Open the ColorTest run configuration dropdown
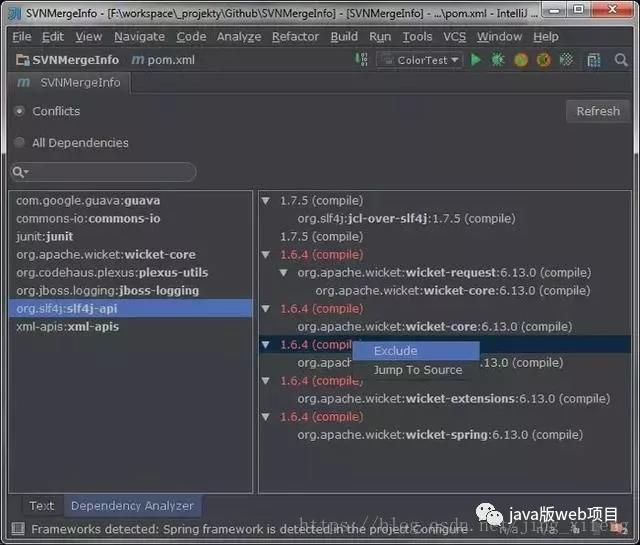Image resolution: width=640 pixels, height=545 pixels. pos(420,60)
